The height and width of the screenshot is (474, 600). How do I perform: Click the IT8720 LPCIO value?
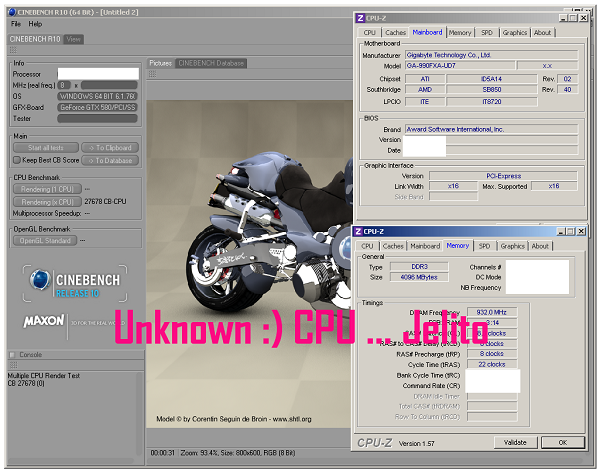click(x=491, y=102)
